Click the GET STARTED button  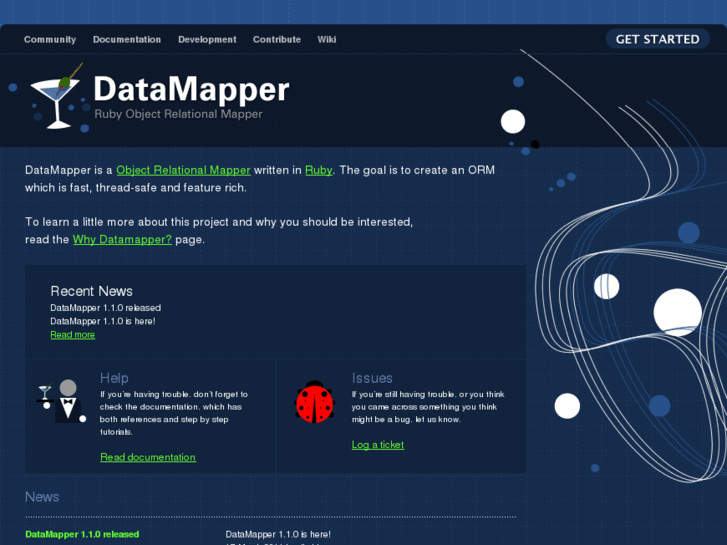[x=657, y=39]
